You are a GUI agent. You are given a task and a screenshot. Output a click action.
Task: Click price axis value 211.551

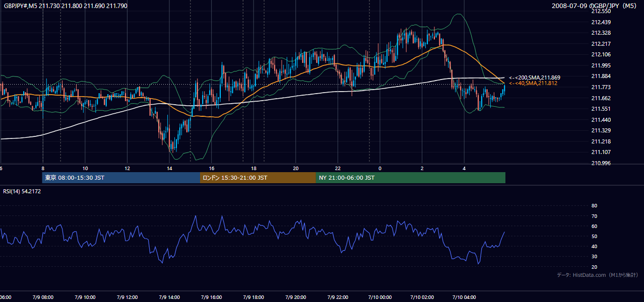point(601,109)
